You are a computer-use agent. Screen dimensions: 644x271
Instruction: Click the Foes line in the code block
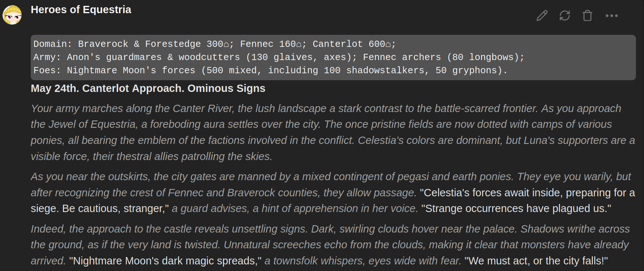pos(270,70)
